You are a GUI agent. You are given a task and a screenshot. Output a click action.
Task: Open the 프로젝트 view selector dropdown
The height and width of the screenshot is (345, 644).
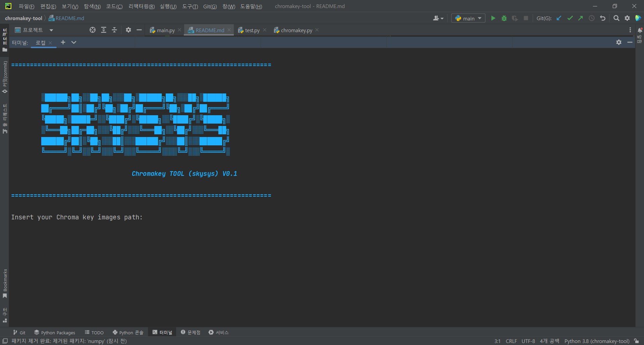click(51, 30)
